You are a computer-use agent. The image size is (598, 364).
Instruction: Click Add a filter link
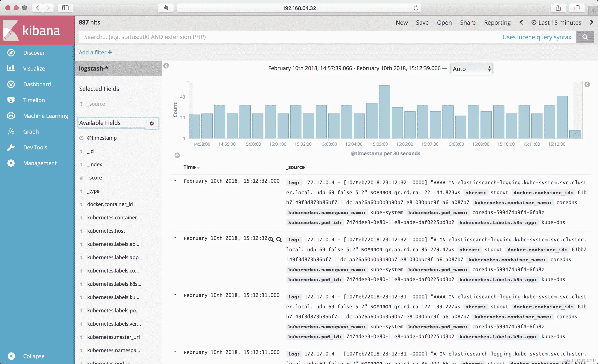(x=95, y=52)
